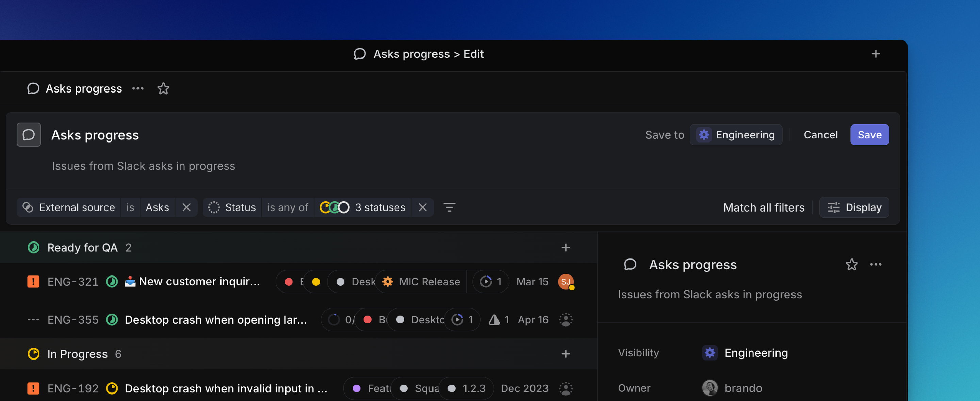This screenshot has width=980, height=401.
Task: Add issue to Ready for QA group
Action: pyautogui.click(x=565, y=248)
